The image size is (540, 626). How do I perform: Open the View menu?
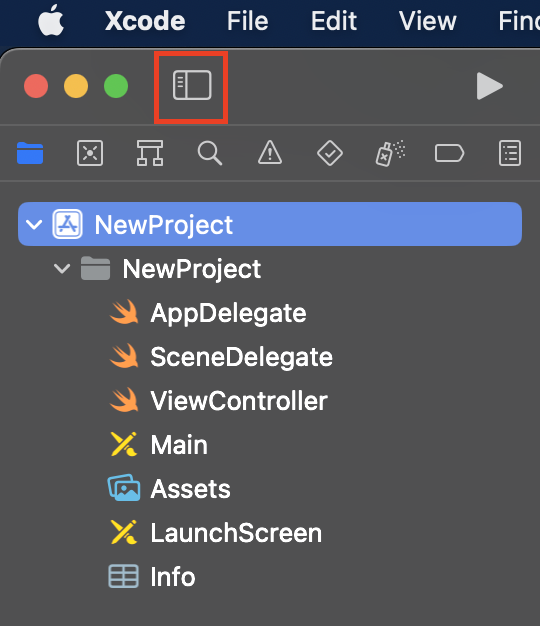click(x=428, y=21)
